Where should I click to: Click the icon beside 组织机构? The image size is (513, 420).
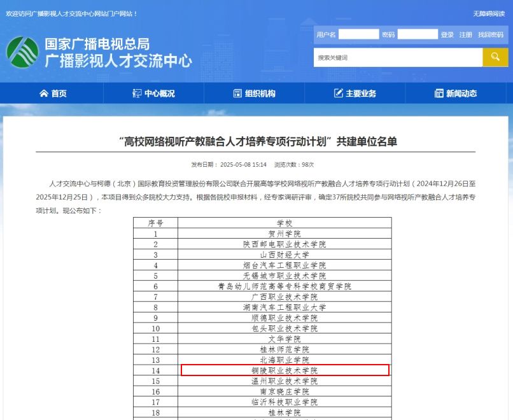tap(237, 94)
